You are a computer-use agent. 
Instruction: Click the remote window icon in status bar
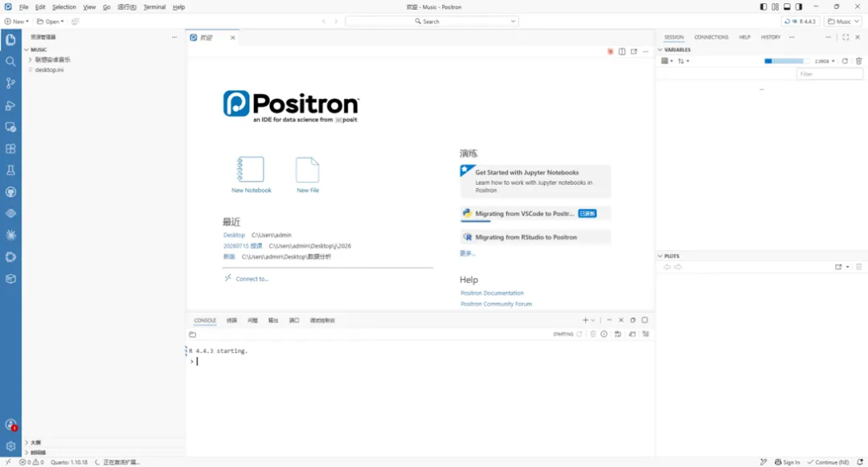[8, 462]
